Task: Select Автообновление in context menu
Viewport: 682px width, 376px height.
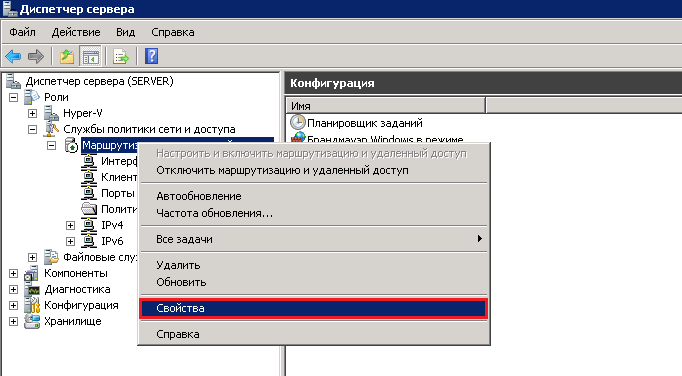Action: click(x=314, y=196)
